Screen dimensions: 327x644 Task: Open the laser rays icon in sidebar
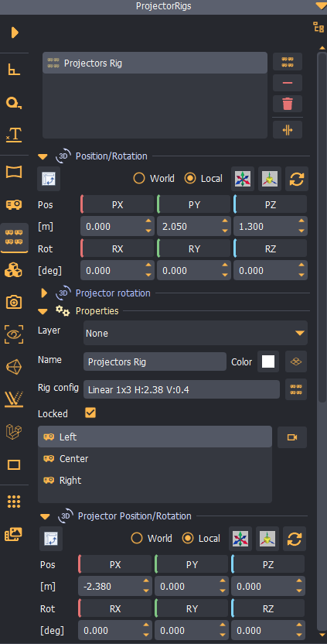tap(15, 399)
